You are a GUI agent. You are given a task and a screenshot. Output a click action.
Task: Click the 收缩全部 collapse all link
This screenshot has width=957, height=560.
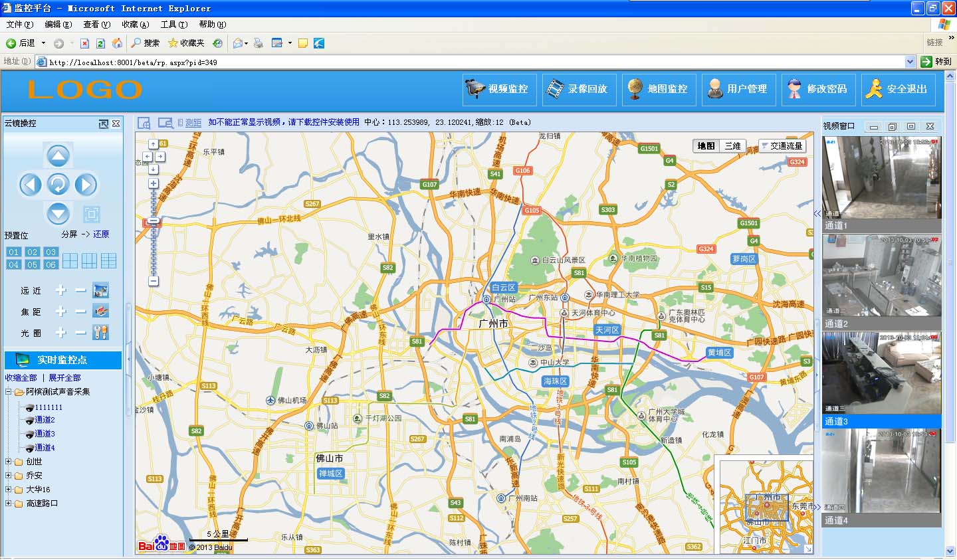coord(21,377)
